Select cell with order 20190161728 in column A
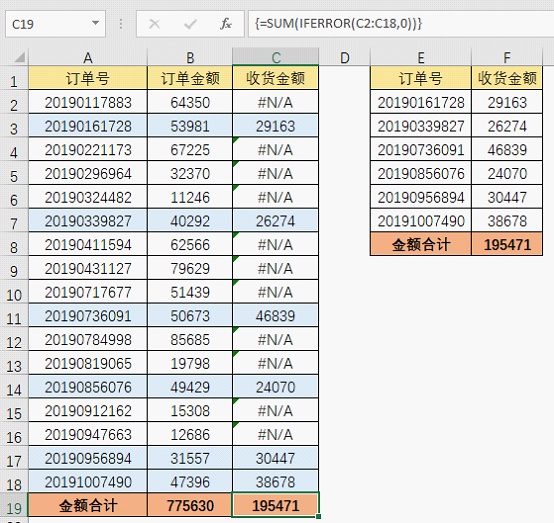The height and width of the screenshot is (523, 554). pyautogui.click(x=88, y=126)
